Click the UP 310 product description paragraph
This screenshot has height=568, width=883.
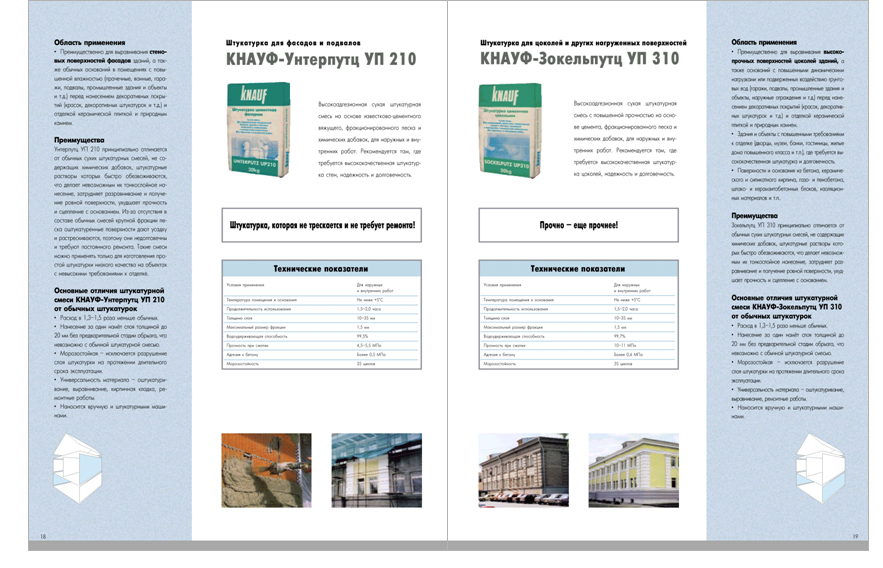pyautogui.click(x=625, y=139)
